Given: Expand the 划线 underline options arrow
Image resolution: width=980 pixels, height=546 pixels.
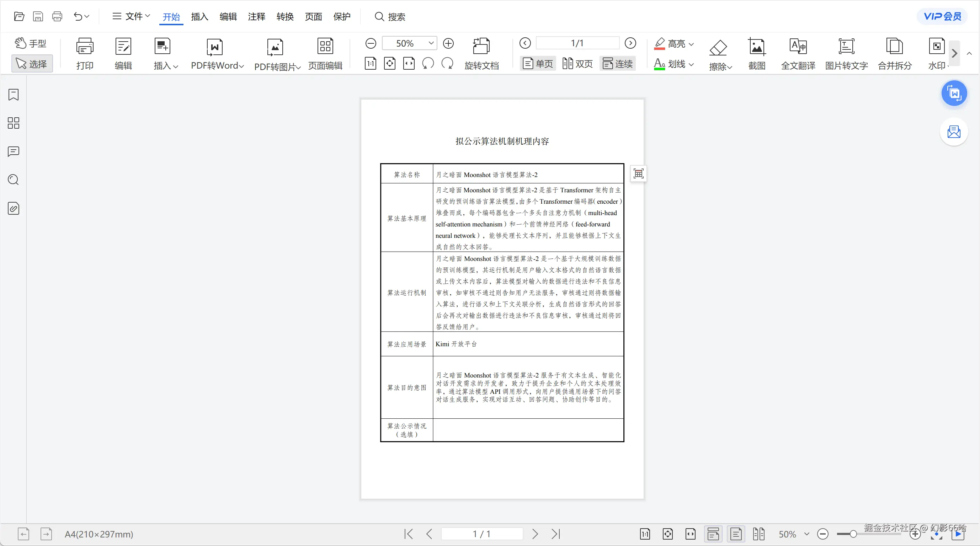Looking at the screenshot, I should (x=691, y=64).
